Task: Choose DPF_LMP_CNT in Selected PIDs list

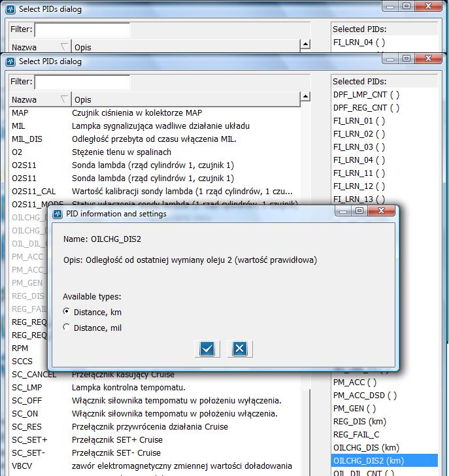Action: 366,94
